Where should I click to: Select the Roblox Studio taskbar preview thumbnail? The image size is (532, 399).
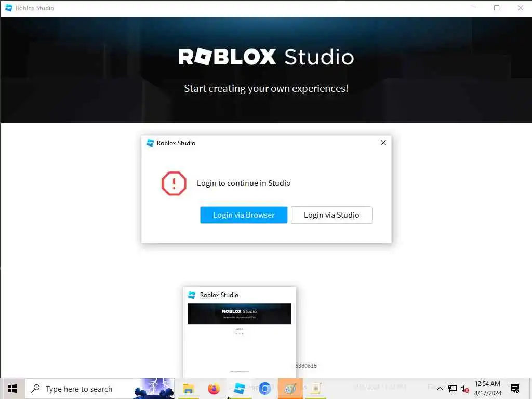pyautogui.click(x=239, y=332)
